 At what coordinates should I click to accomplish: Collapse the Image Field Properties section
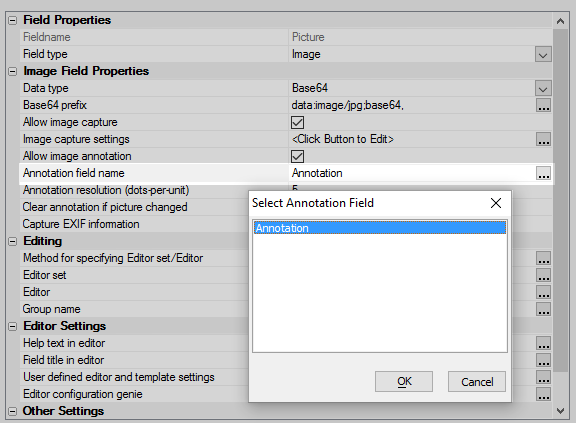(12, 71)
